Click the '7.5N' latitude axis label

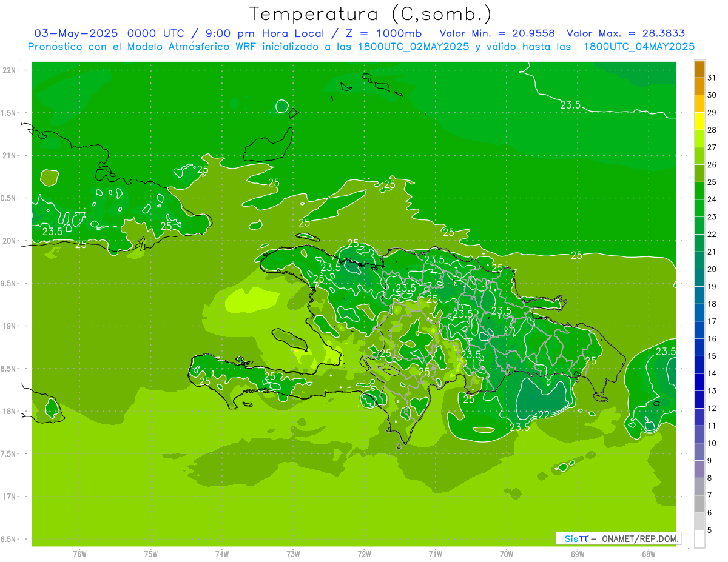(x=8, y=454)
